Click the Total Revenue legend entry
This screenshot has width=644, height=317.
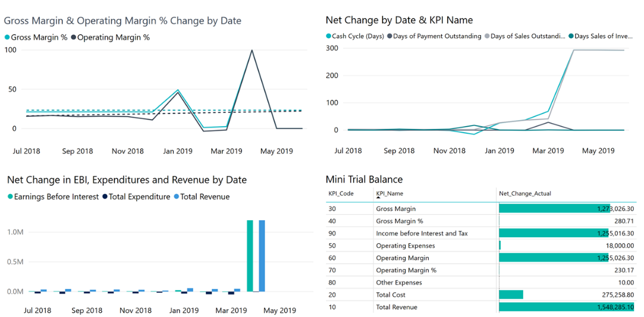point(201,197)
